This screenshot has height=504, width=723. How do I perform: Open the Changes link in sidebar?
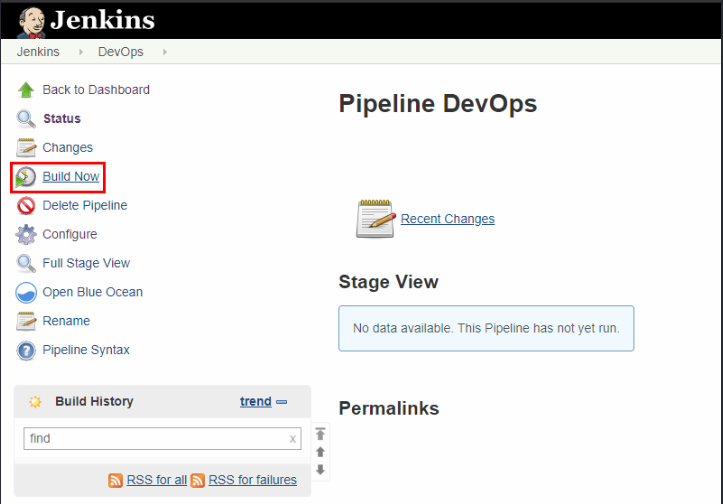pos(68,148)
